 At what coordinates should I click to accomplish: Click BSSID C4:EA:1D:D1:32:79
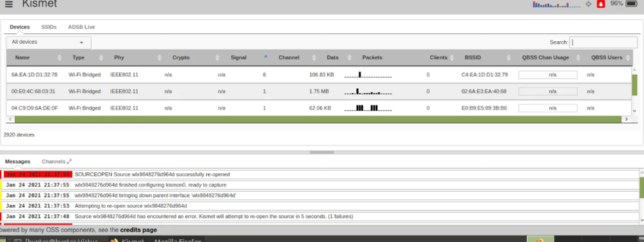pos(485,75)
